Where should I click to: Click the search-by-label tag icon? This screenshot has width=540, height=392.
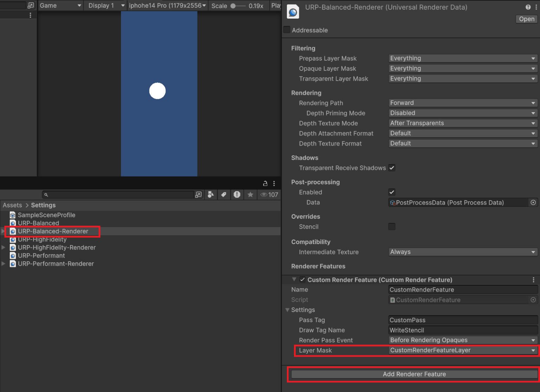(x=224, y=194)
